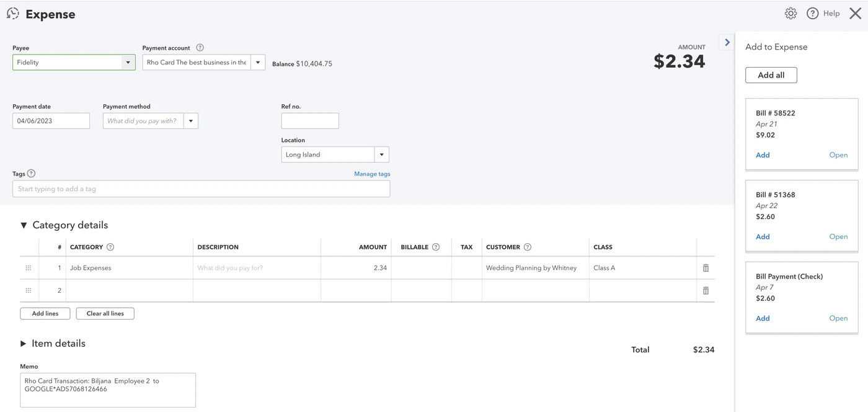Image resolution: width=868 pixels, height=412 pixels.
Task: Open the Location dropdown arrow
Action: (x=382, y=154)
